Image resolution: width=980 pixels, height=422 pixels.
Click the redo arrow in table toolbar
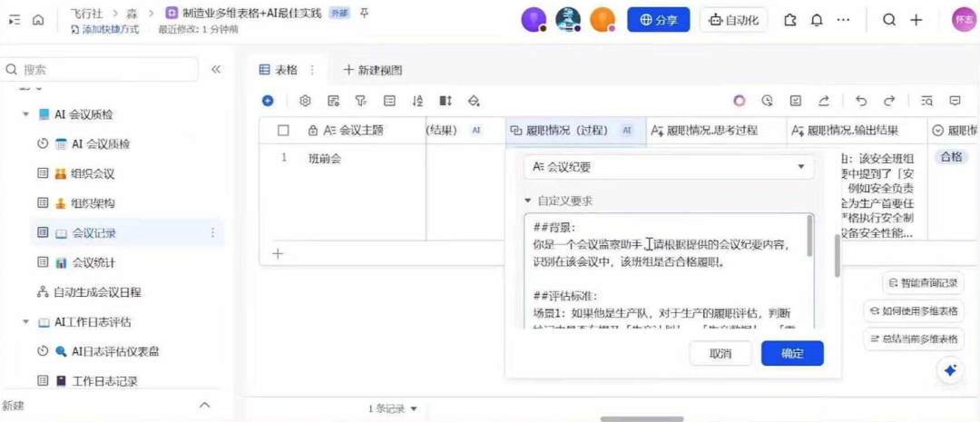point(889,101)
